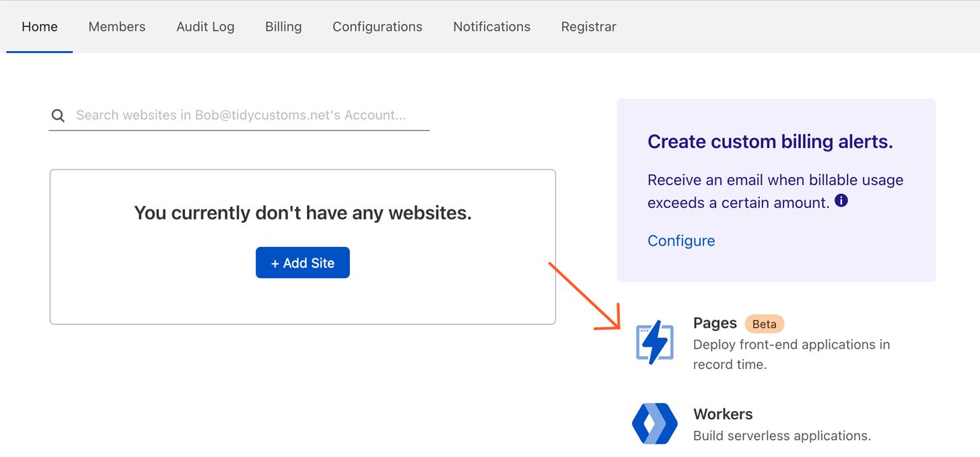Click the search magnifier icon
The width and height of the screenshot is (980, 457).
(58, 115)
